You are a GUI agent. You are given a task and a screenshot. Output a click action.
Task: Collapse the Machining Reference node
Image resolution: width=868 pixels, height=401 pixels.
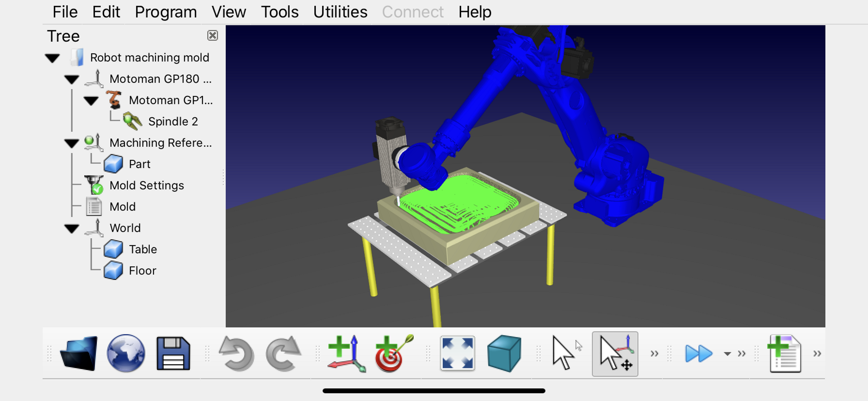coord(71,144)
